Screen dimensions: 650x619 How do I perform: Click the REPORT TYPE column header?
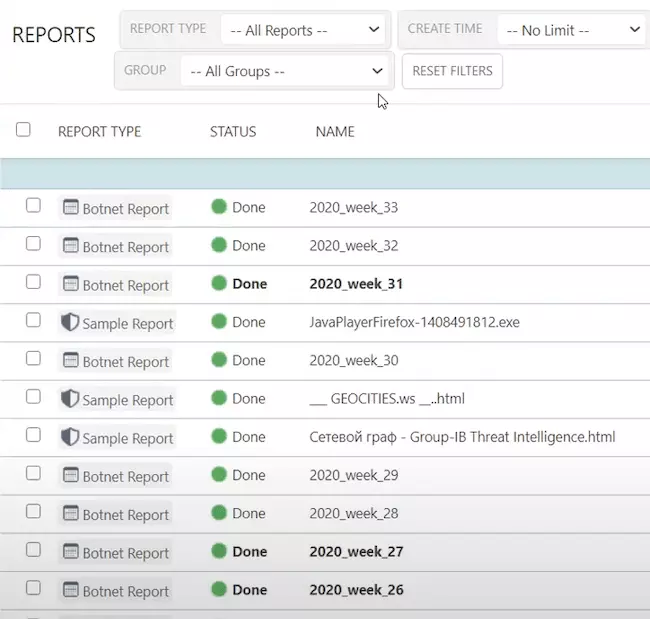[99, 132]
